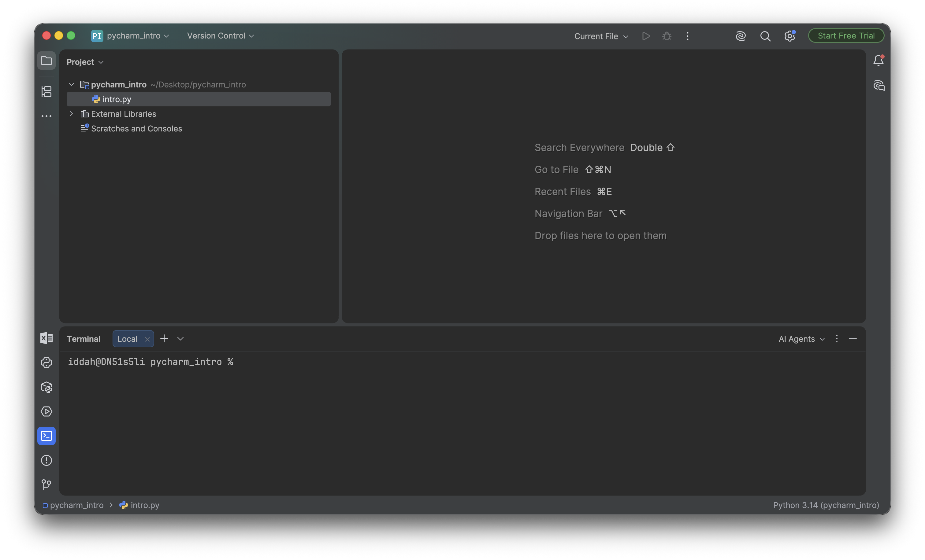Image resolution: width=925 pixels, height=560 pixels.
Task: Click the Go to File hint text
Action: click(556, 170)
